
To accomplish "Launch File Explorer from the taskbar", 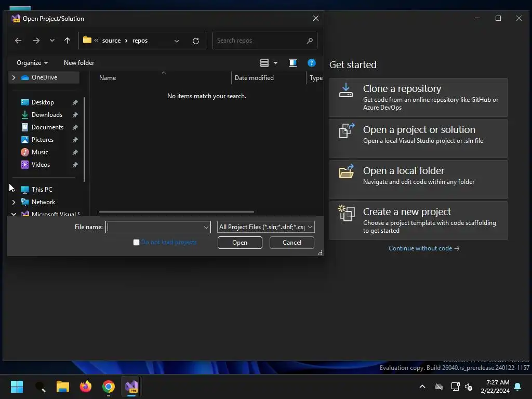I will (x=63, y=387).
